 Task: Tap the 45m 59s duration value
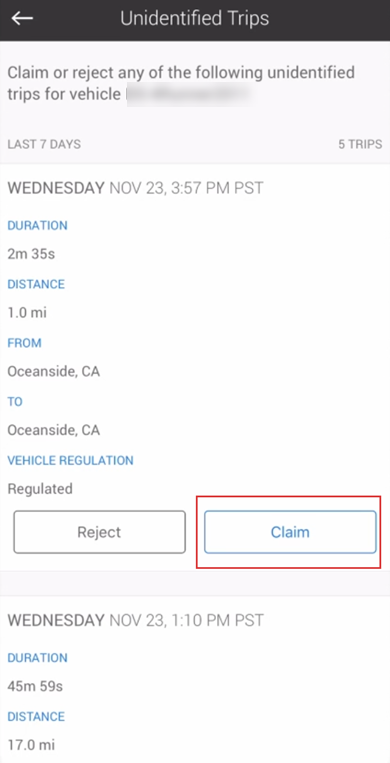(35, 687)
